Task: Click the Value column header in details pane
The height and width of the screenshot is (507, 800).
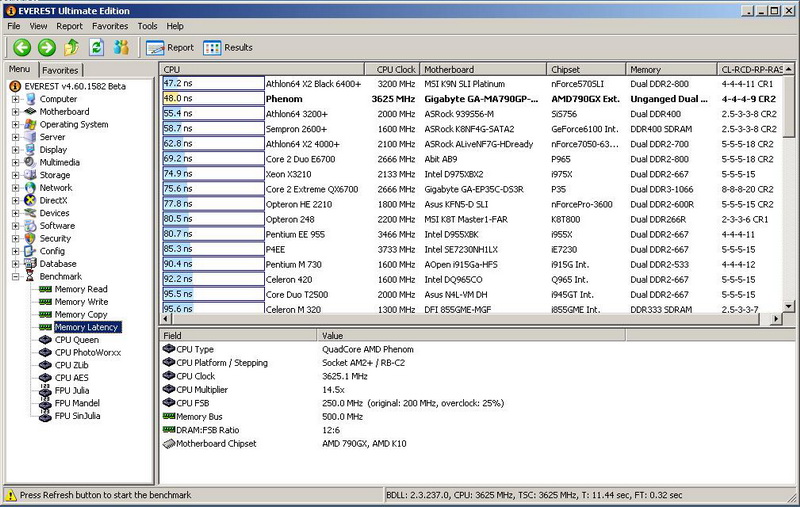Action: 471,336
